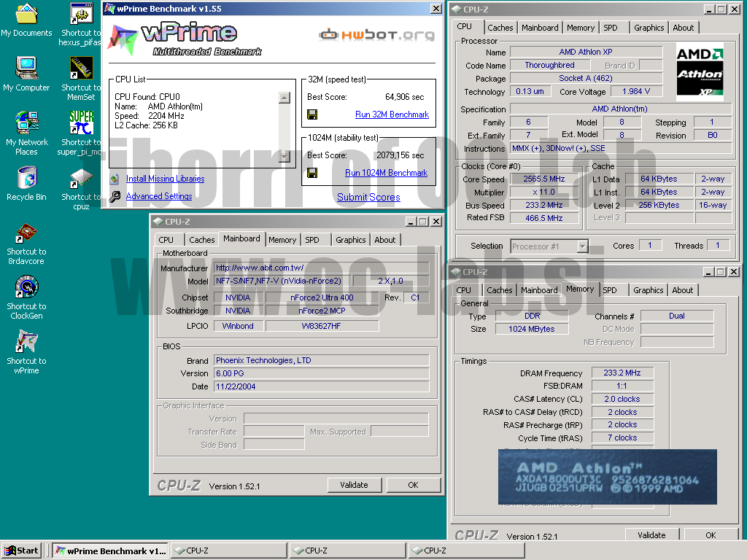This screenshot has height=560, width=747.
Task: Click the nForce2 Ultra 400 chipset field
Action: pos(322,297)
